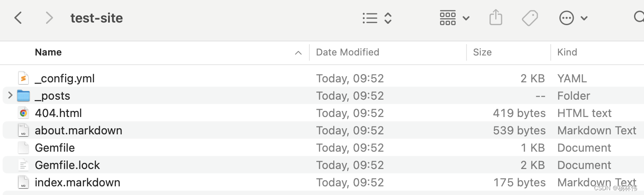Click the Edit Tags icon
This screenshot has height=195, width=644.
coord(530,18)
